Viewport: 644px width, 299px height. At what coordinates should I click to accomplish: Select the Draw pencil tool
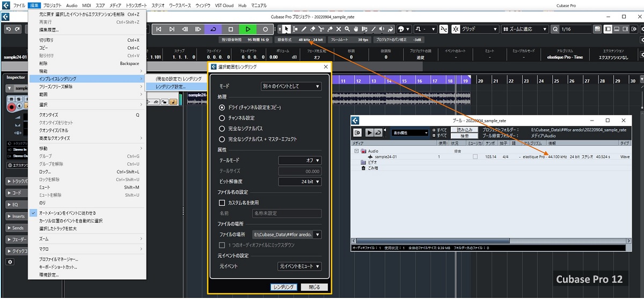pyautogui.click(x=304, y=29)
